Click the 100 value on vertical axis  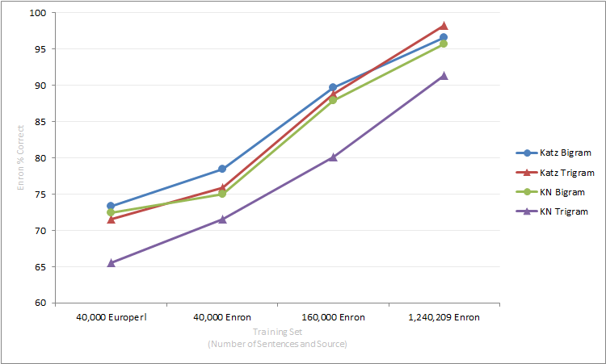(x=38, y=13)
